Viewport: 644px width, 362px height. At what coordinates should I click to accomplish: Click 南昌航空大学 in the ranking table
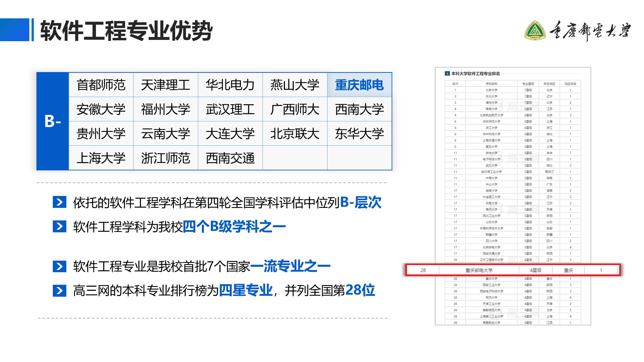click(491, 323)
